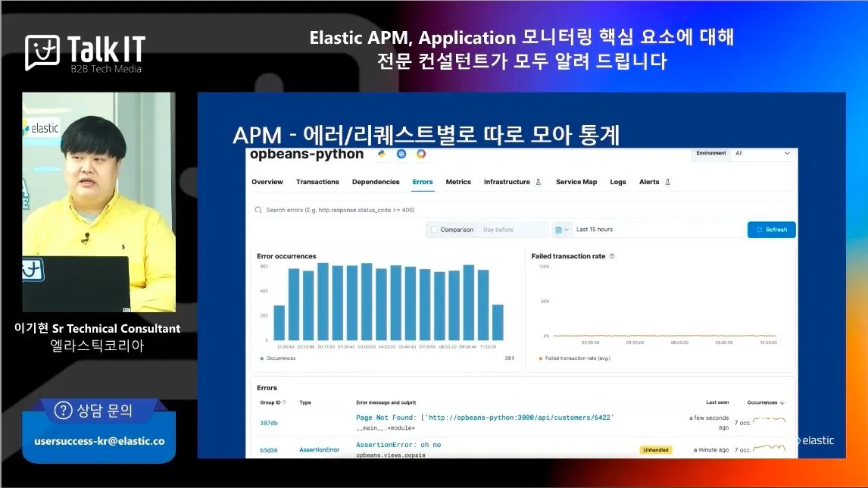868x488 pixels.
Task: Click the TalkIT logo
Action: coord(86,53)
